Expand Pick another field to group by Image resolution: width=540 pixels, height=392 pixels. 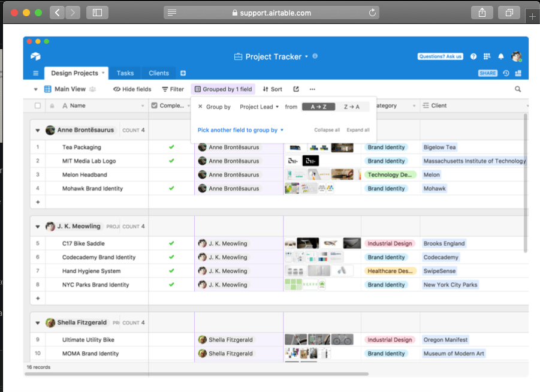(x=240, y=130)
